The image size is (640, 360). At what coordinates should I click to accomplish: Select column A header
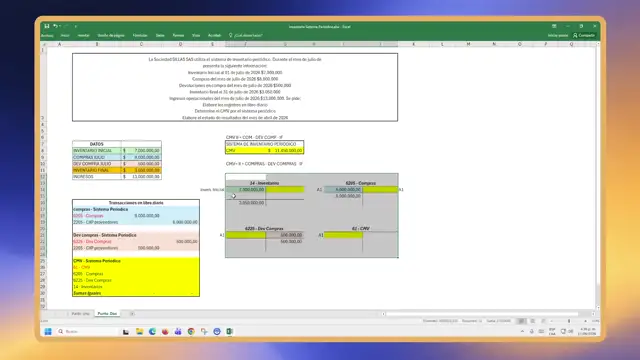coord(60,44)
